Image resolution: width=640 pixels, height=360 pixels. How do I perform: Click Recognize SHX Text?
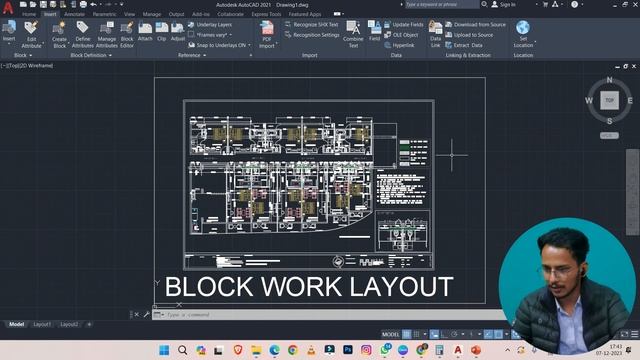pos(311,24)
